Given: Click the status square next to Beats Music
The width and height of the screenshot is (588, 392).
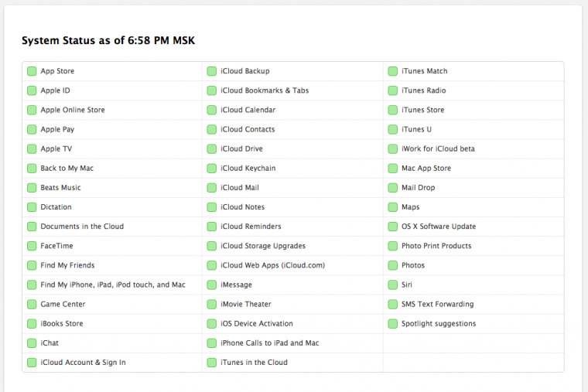Looking at the screenshot, I should coord(32,188).
